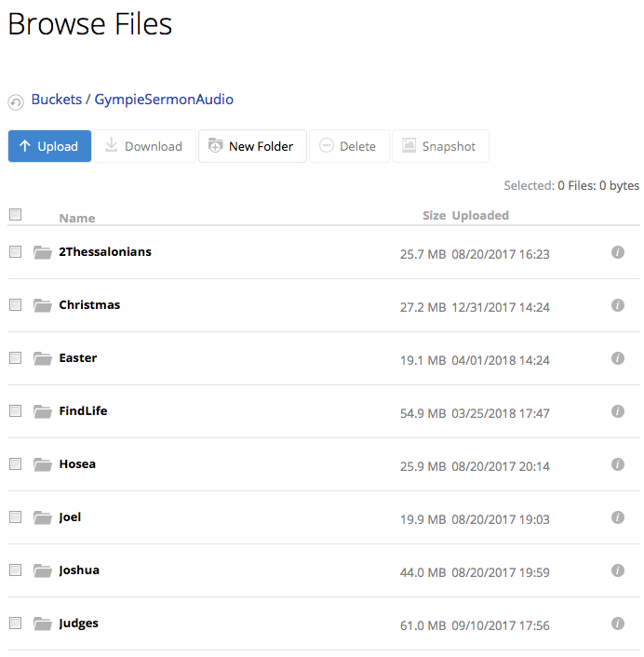Open the info icon for Judges
This screenshot has height=657, width=644.
(x=618, y=623)
